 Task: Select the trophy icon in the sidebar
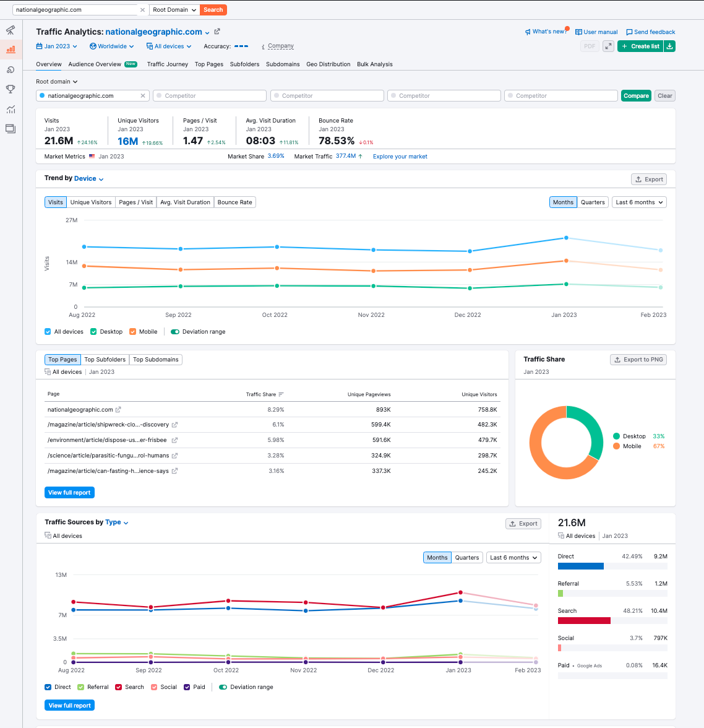(x=11, y=89)
